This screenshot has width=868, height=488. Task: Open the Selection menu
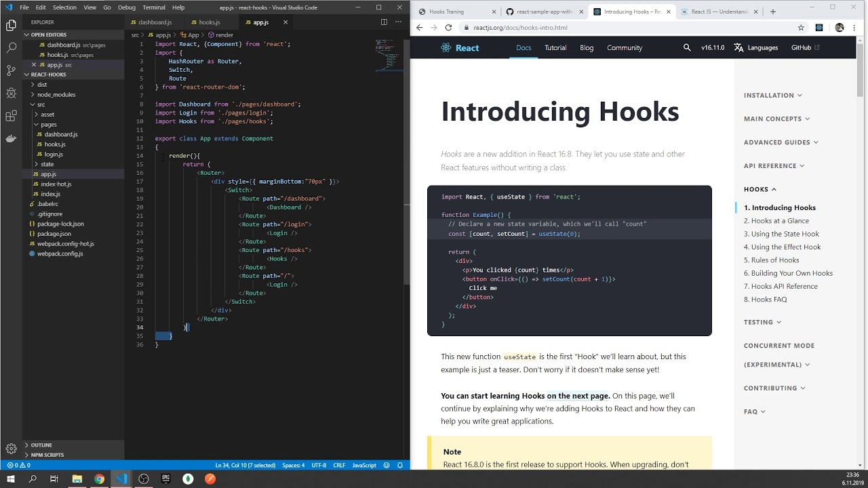64,7
